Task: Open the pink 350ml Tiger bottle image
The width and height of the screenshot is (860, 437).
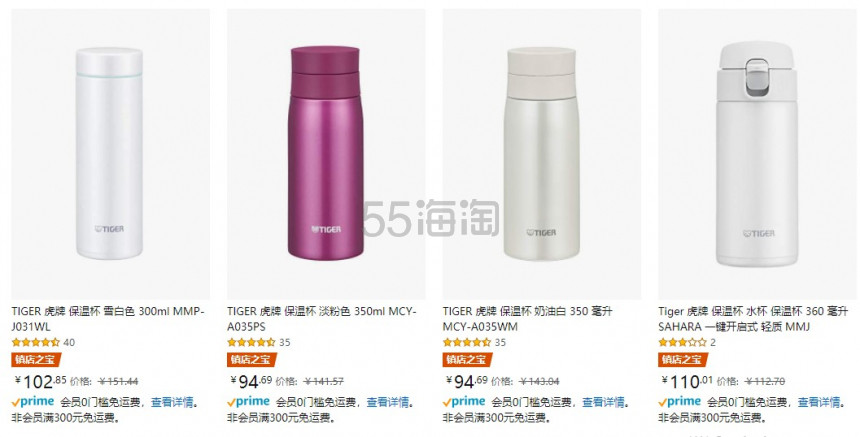Action: tap(326, 154)
